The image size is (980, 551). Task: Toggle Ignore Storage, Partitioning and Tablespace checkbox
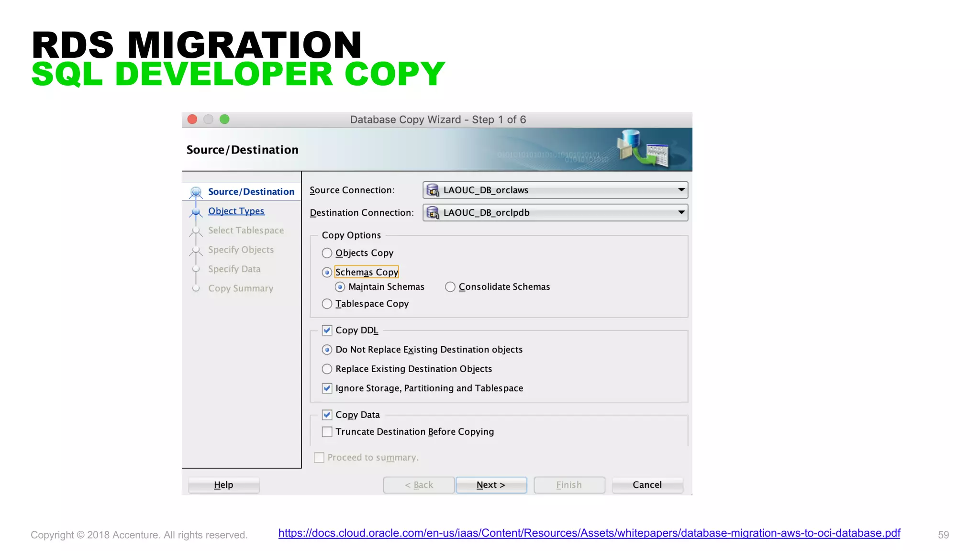(x=327, y=388)
